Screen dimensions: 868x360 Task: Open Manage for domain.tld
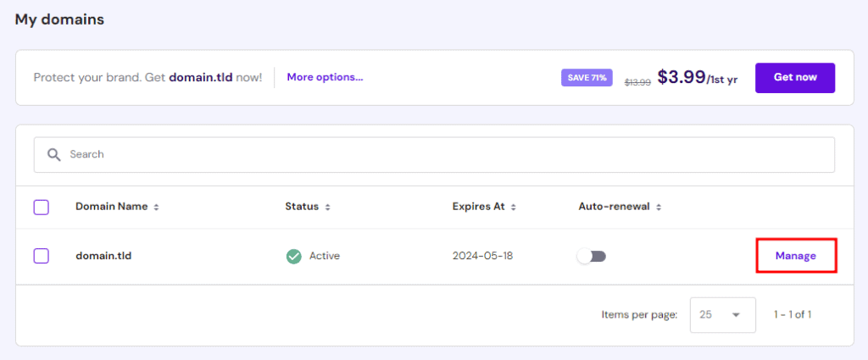[795, 256]
